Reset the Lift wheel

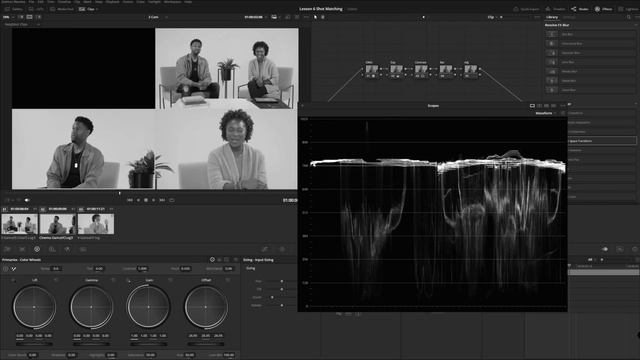(x=56, y=280)
